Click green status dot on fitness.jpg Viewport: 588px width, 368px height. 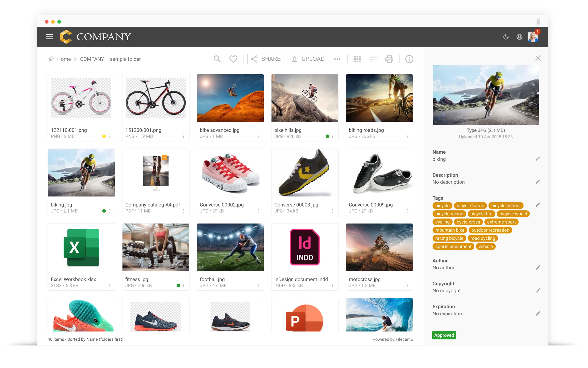[179, 285]
